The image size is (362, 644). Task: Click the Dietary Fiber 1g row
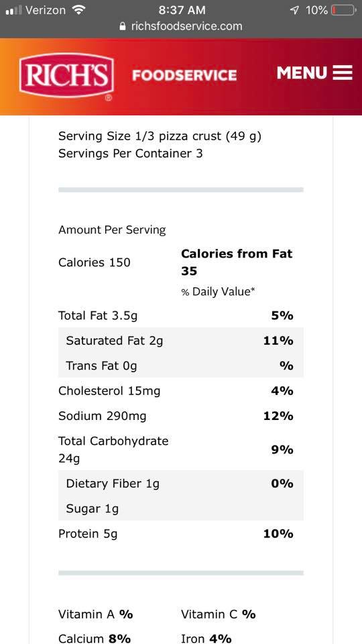click(x=180, y=484)
